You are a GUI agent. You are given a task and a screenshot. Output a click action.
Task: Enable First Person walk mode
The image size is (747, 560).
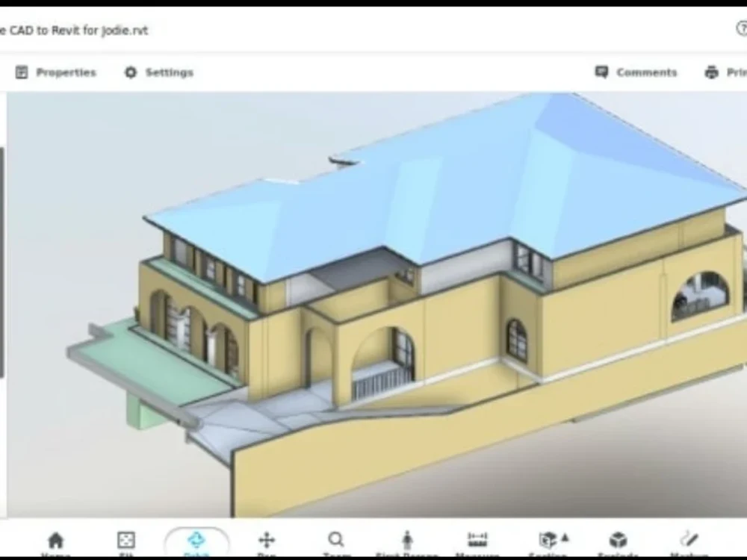point(407,539)
